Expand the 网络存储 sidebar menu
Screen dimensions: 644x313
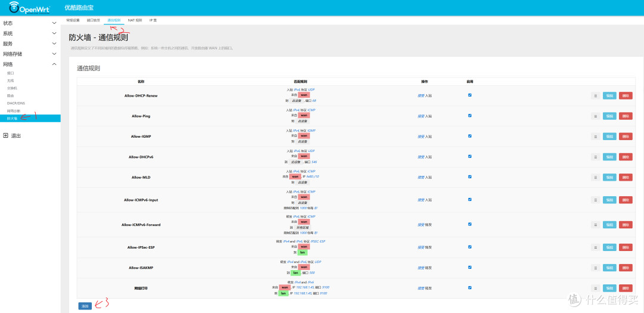click(x=30, y=54)
